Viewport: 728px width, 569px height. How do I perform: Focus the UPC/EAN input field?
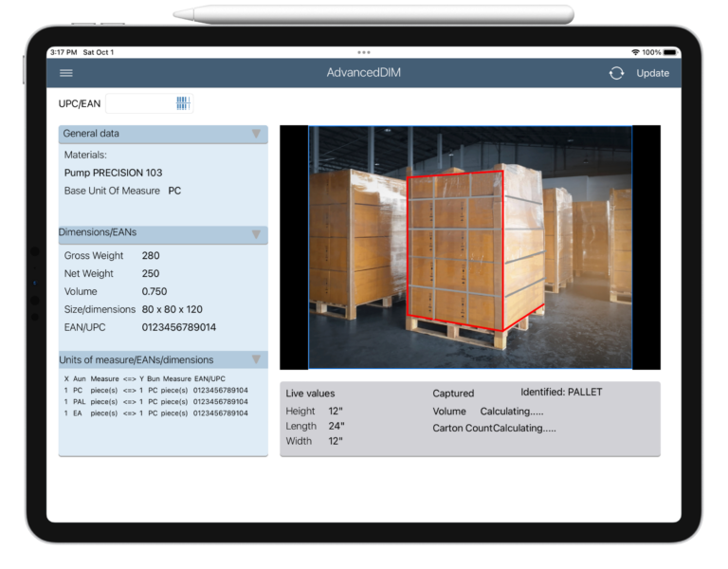pos(139,103)
